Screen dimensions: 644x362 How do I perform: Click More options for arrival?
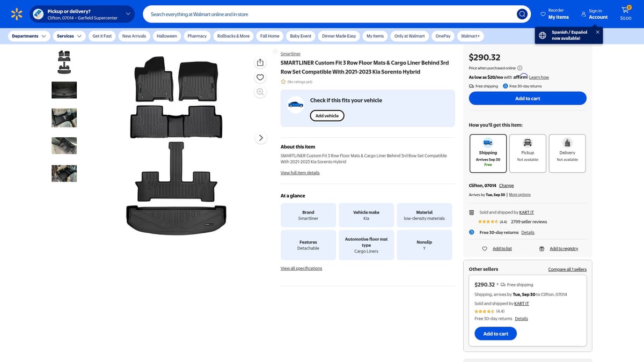click(x=519, y=194)
